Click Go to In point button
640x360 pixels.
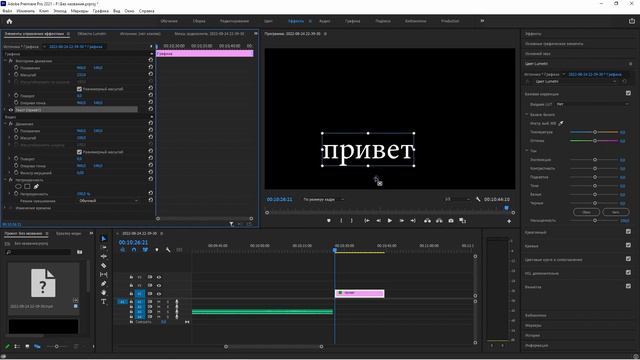pyautogui.click(x=367, y=221)
